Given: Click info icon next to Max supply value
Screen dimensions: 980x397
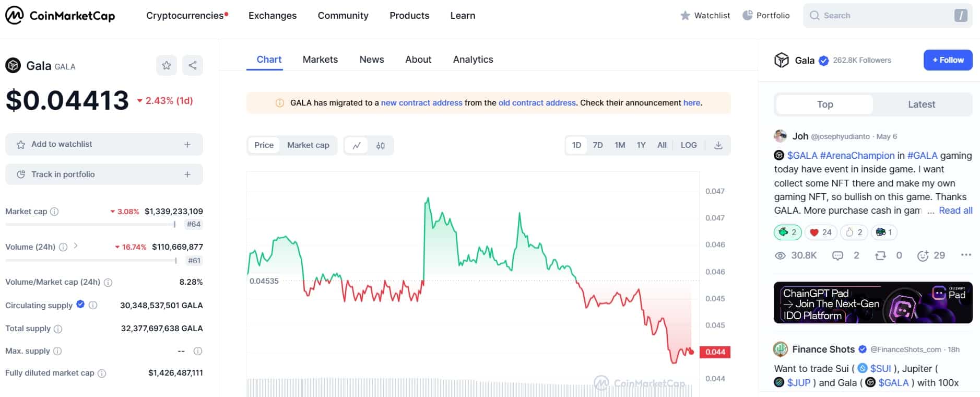Looking at the screenshot, I should click(198, 351).
